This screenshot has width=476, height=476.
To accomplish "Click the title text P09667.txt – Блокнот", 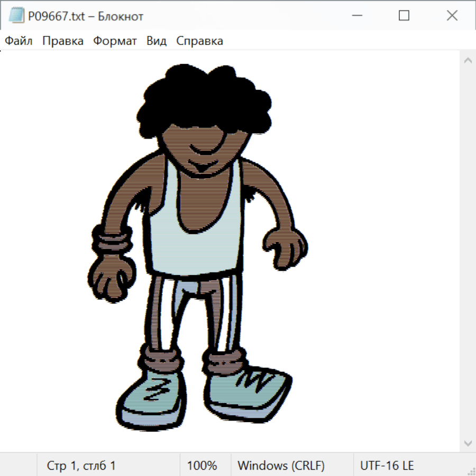I will 86,16.
